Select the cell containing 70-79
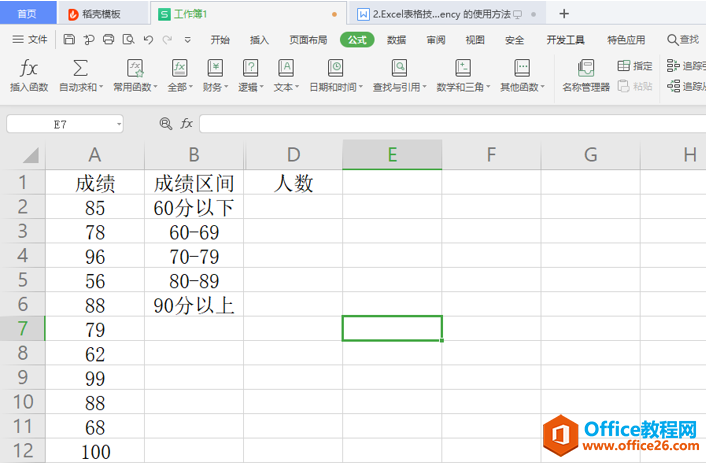The image size is (706, 463). (194, 256)
